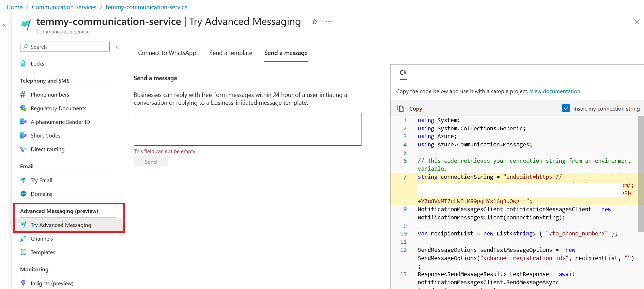The width and height of the screenshot is (644, 289).
Task: Click the Monitoring section heading
Action: point(34,269)
